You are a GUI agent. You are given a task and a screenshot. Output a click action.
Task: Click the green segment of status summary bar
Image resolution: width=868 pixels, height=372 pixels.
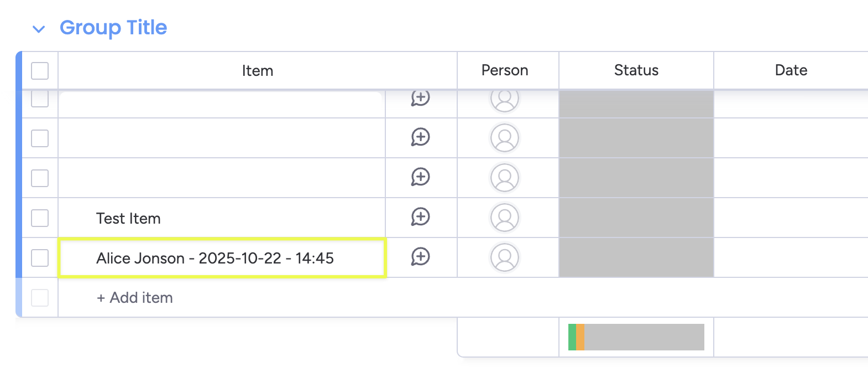tap(572, 337)
